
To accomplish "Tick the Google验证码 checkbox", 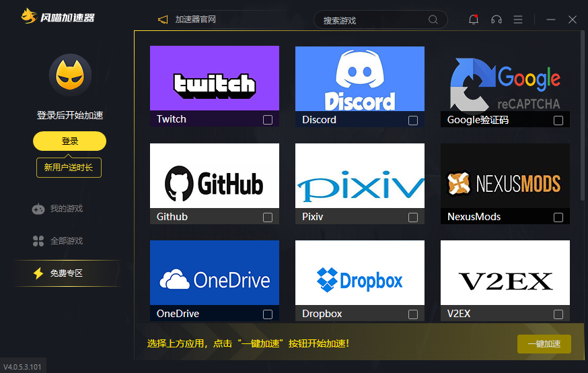I will 558,121.
